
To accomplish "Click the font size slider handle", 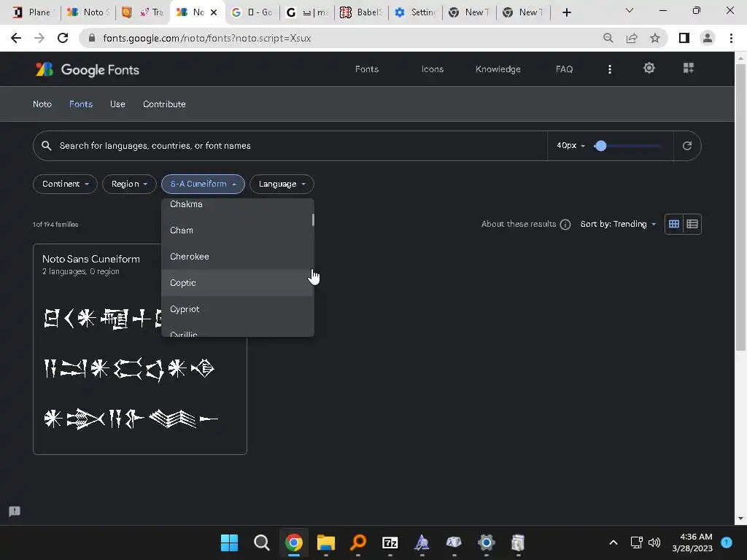I will click(600, 146).
